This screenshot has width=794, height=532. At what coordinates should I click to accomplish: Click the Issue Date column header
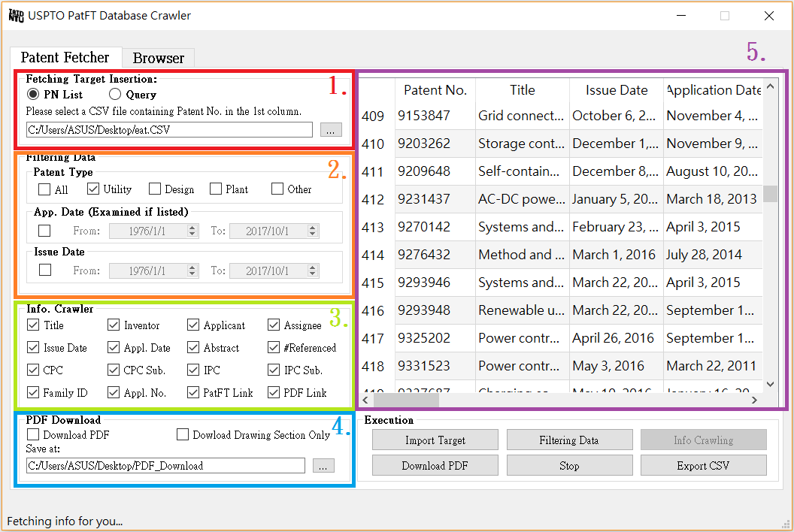(x=617, y=90)
